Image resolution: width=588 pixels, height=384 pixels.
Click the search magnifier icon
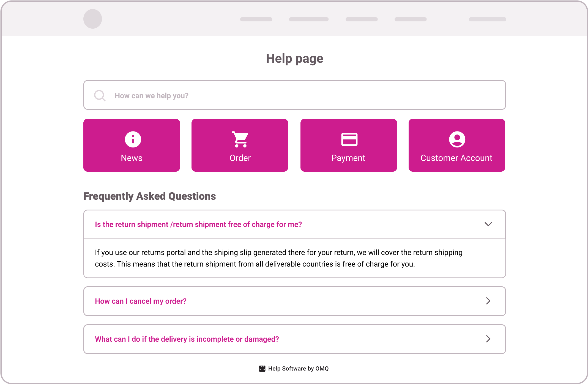point(100,96)
